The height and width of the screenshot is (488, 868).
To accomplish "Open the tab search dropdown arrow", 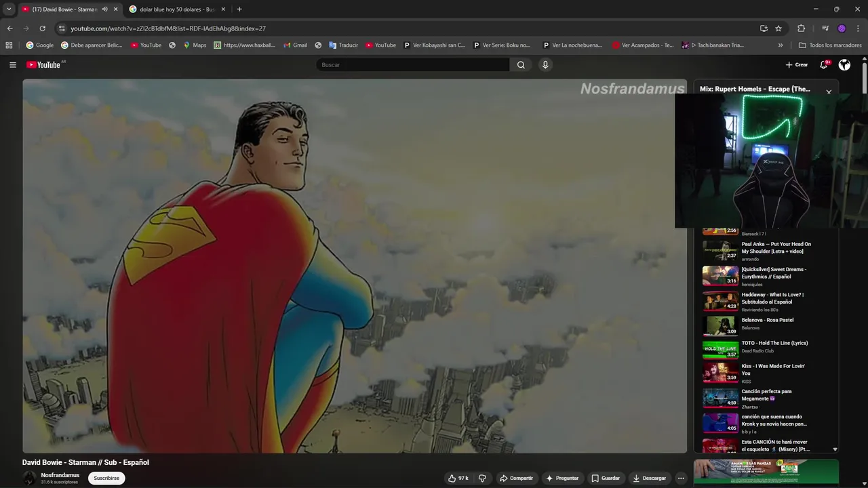I will tap(9, 9).
